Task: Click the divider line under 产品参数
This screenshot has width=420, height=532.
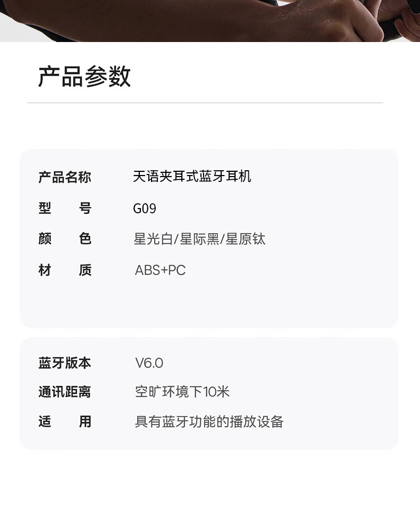Action: tap(205, 103)
